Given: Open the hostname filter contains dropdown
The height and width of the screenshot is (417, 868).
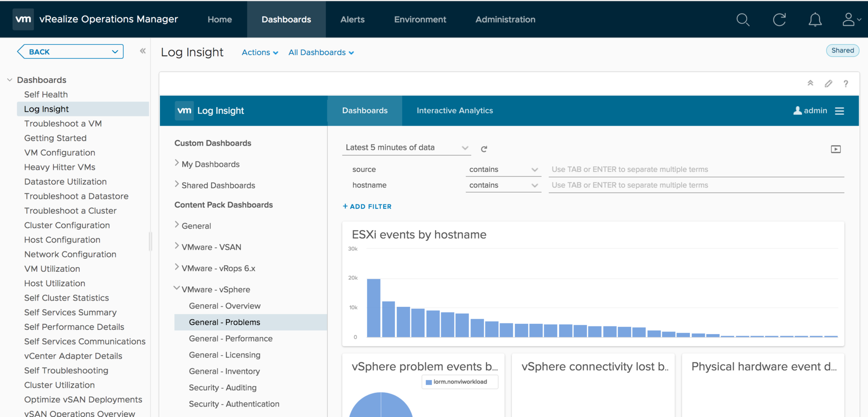Looking at the screenshot, I should tap(503, 185).
